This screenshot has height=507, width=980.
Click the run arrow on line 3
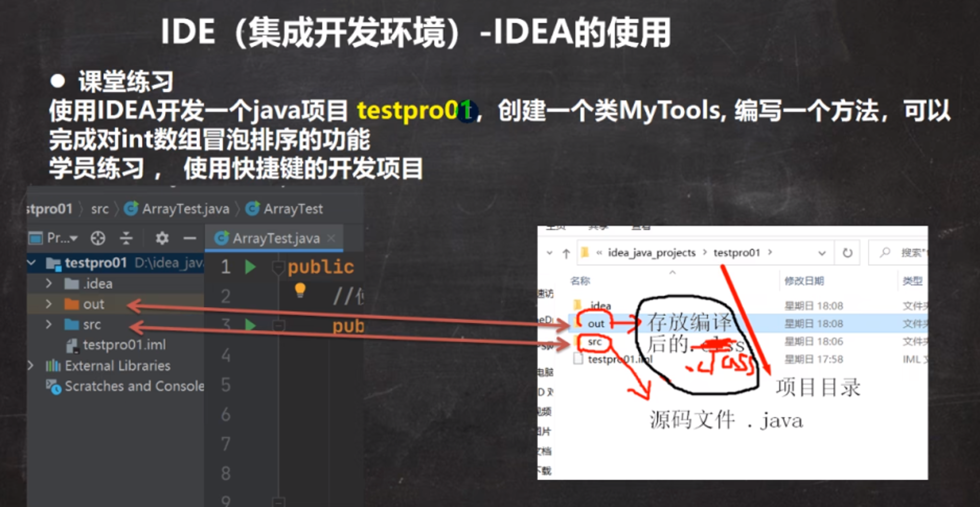click(x=250, y=325)
